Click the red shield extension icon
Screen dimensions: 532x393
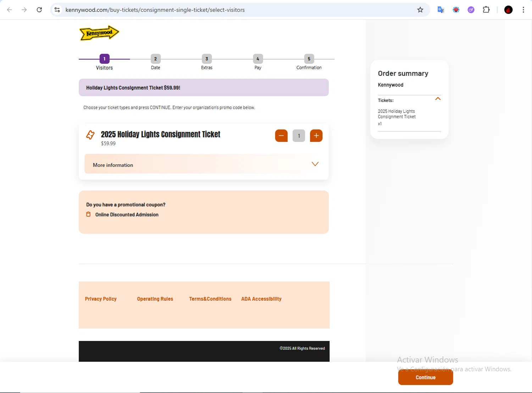[456, 10]
